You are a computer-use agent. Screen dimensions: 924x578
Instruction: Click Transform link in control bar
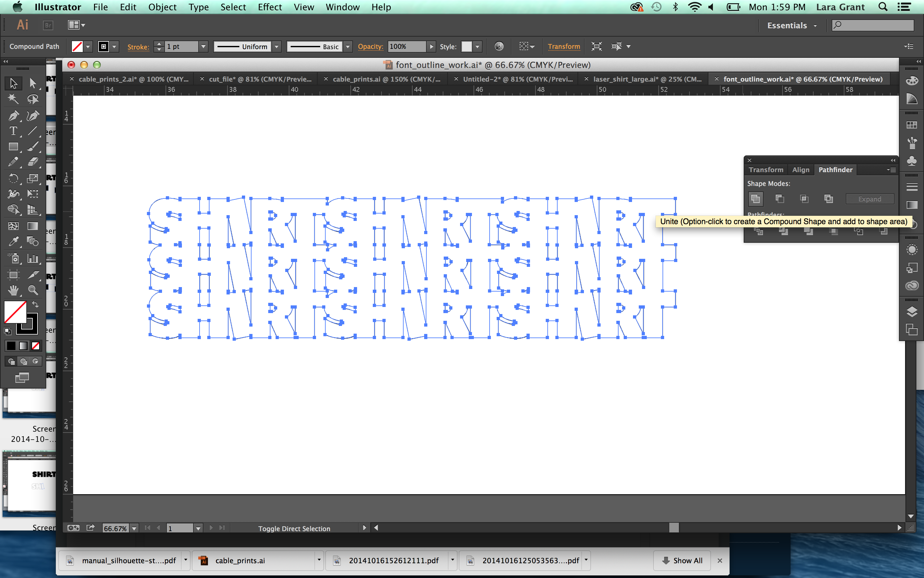click(x=564, y=47)
